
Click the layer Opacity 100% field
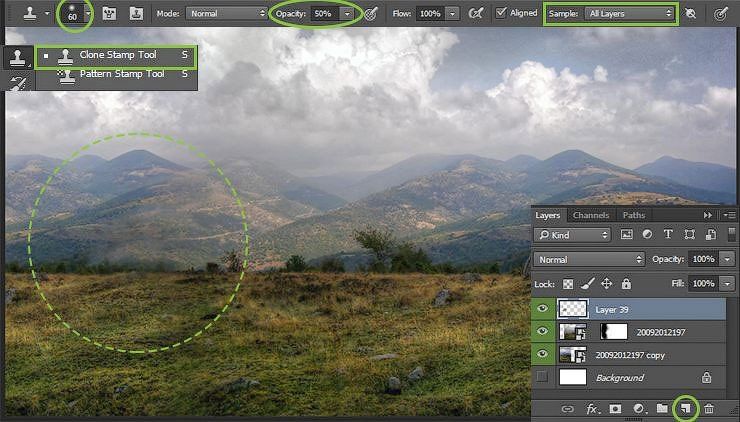704,259
